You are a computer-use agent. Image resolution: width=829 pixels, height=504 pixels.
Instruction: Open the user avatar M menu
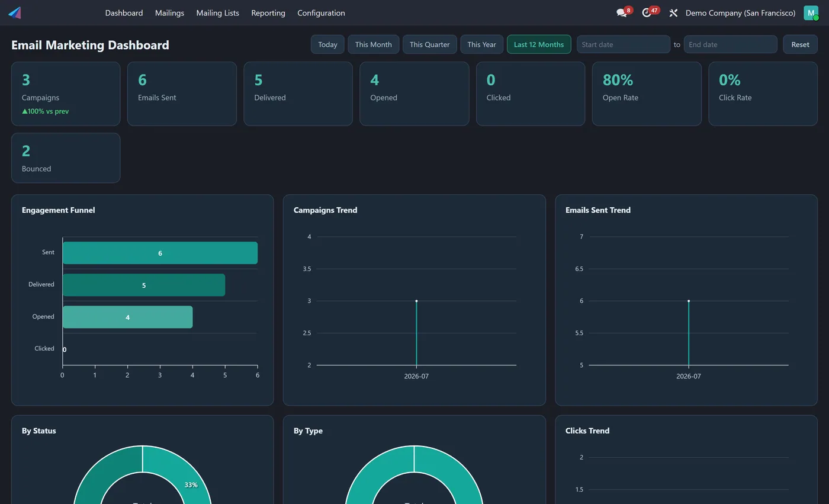pos(811,12)
